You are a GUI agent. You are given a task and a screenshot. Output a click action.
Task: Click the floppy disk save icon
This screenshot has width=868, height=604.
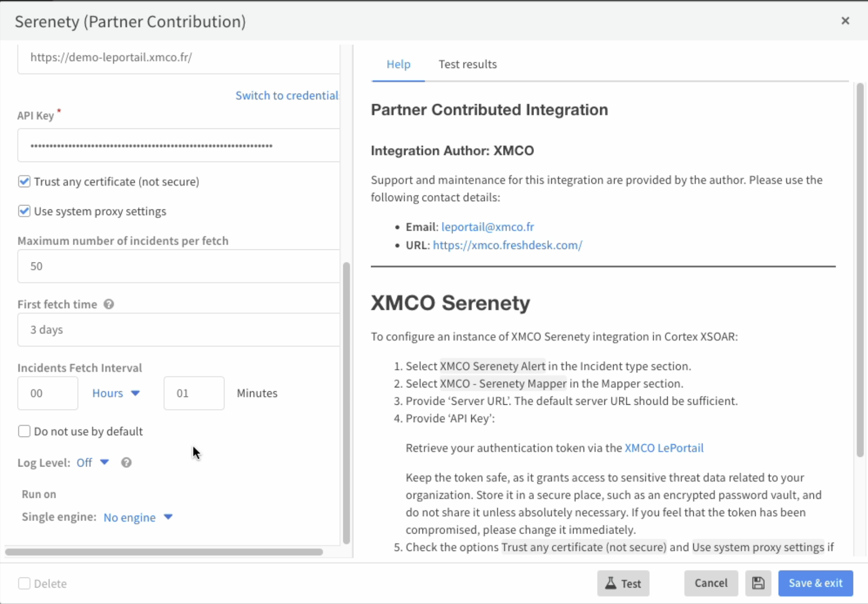point(758,583)
